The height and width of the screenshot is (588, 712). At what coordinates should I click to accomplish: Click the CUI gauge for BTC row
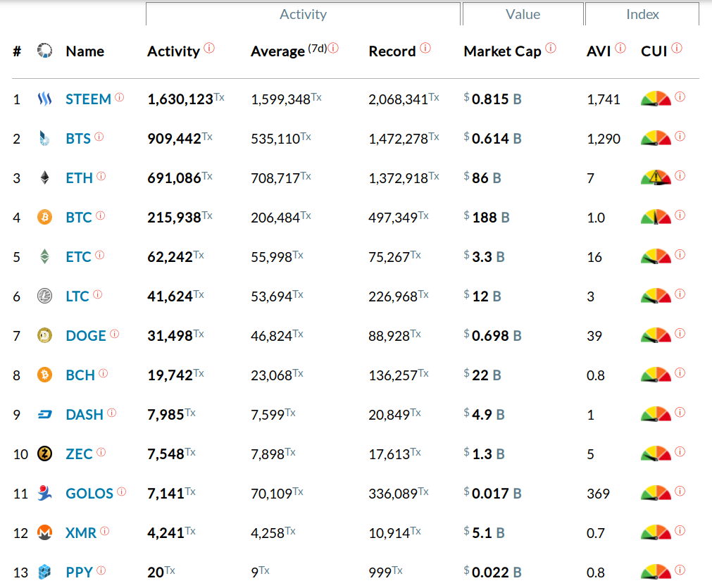(x=656, y=217)
